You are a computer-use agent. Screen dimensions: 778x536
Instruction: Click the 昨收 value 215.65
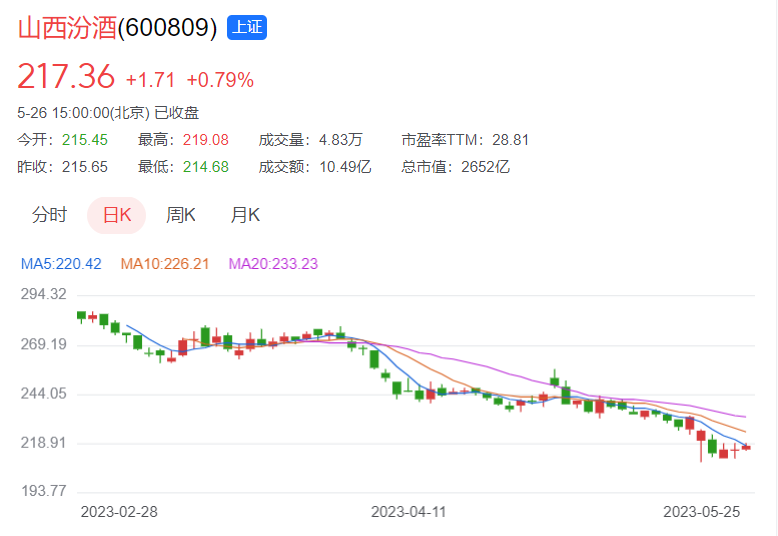(85, 167)
